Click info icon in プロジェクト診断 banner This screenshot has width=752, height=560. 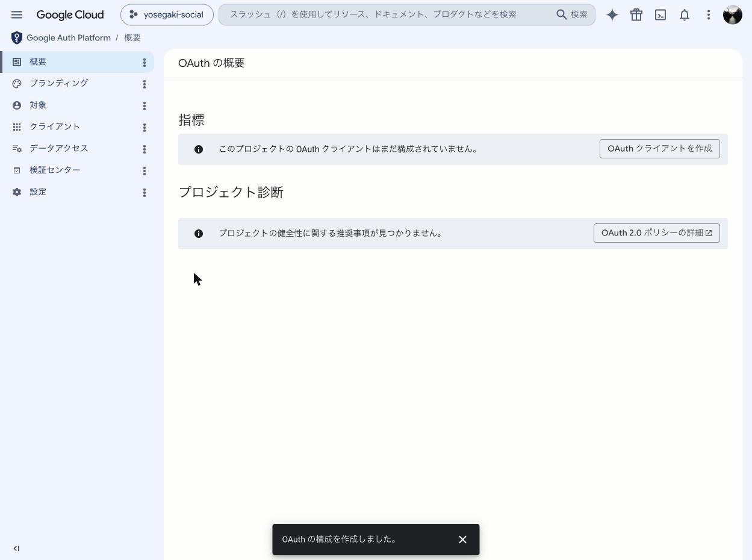pos(199,234)
